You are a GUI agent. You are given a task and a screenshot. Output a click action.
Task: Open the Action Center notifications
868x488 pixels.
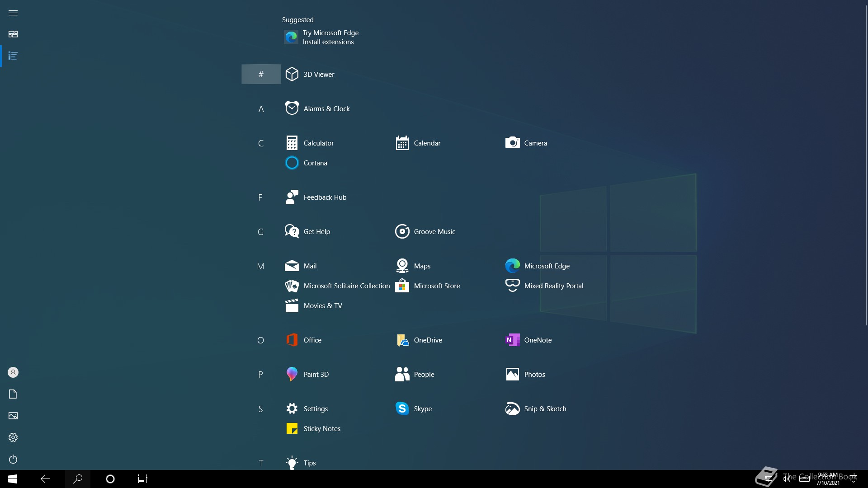854,479
